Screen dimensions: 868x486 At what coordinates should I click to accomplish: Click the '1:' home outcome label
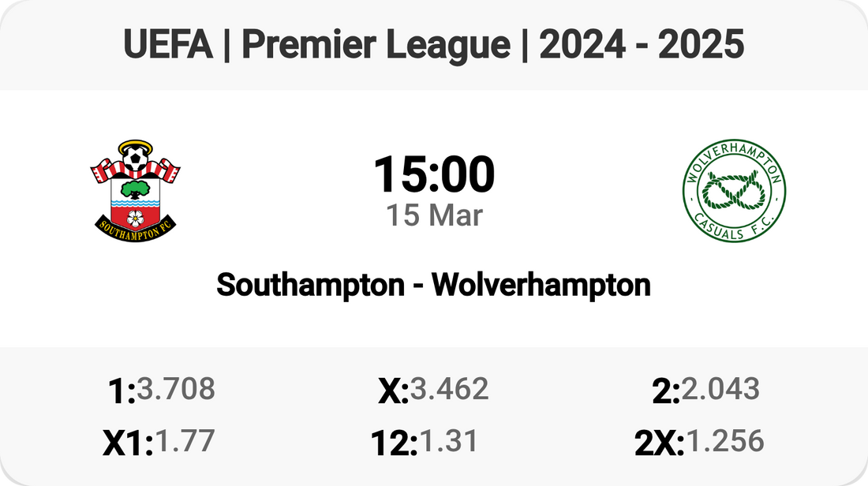(122, 391)
